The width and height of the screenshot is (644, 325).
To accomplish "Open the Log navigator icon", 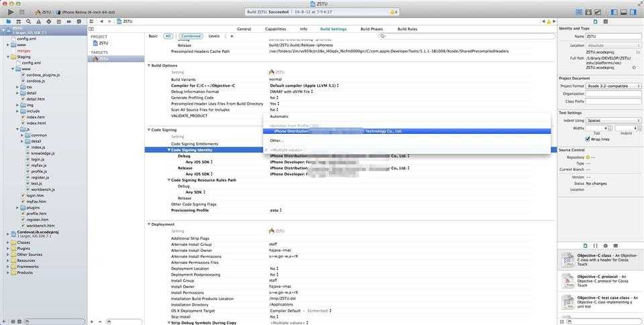I will pyautogui.click(x=79, y=21).
